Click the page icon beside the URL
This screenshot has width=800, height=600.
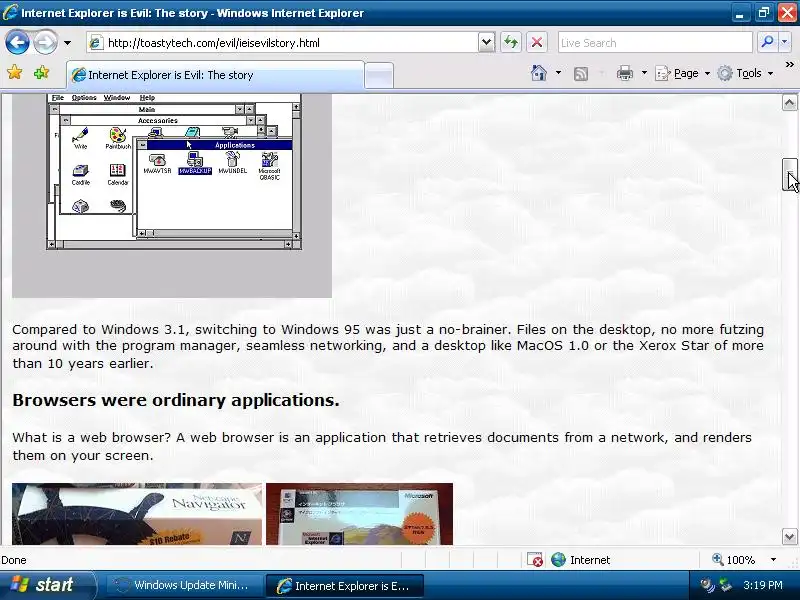tap(95, 43)
